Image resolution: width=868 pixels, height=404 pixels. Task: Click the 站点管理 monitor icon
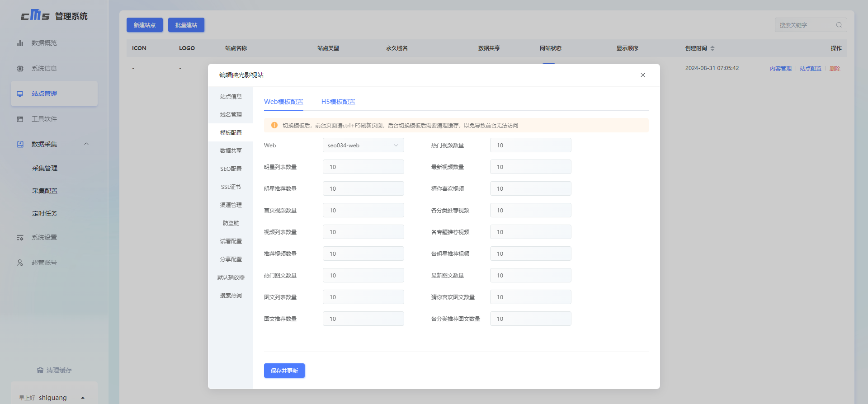pos(20,94)
